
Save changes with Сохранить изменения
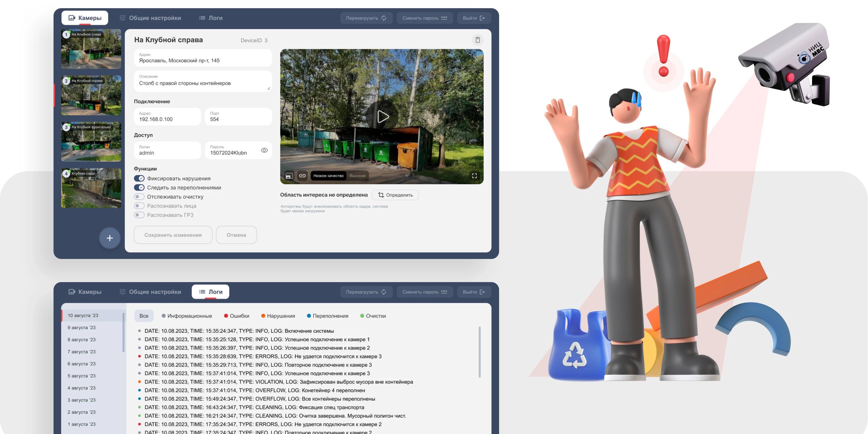click(173, 235)
